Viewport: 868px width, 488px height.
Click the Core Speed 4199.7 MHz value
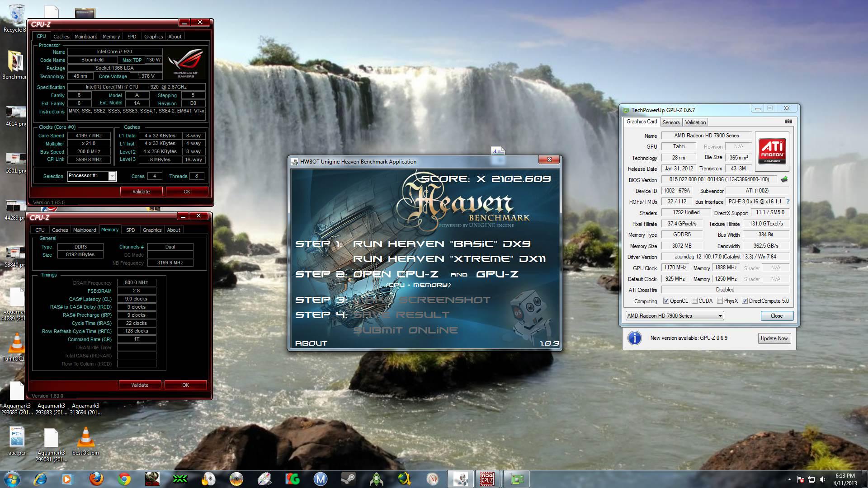(x=89, y=136)
